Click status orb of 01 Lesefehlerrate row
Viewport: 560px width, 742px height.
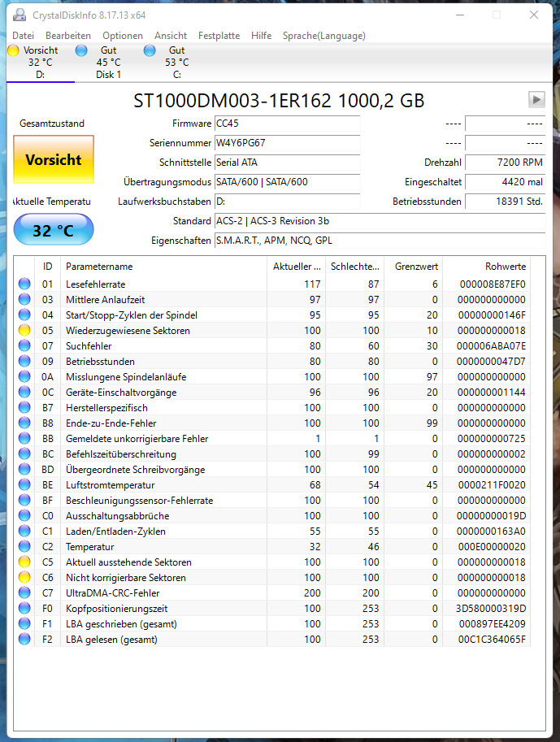24,284
